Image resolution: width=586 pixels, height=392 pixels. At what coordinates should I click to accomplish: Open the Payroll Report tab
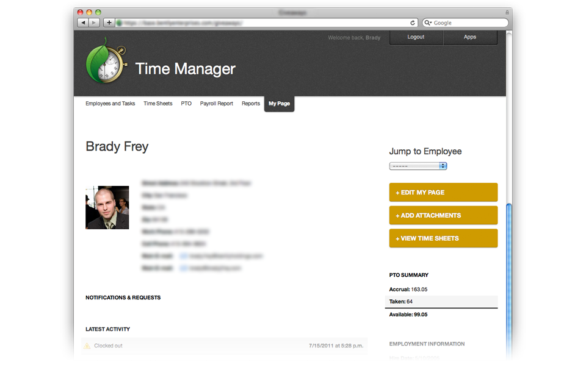point(217,104)
